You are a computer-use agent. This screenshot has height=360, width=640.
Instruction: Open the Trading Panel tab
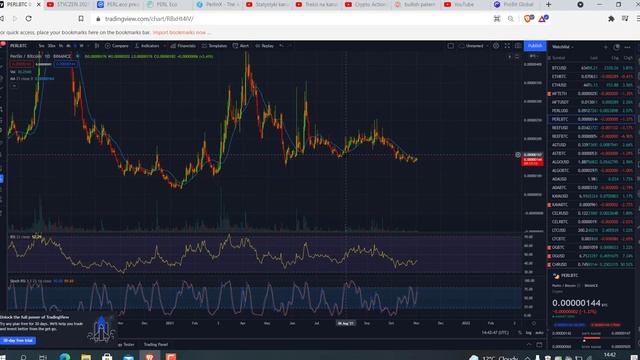point(156,344)
